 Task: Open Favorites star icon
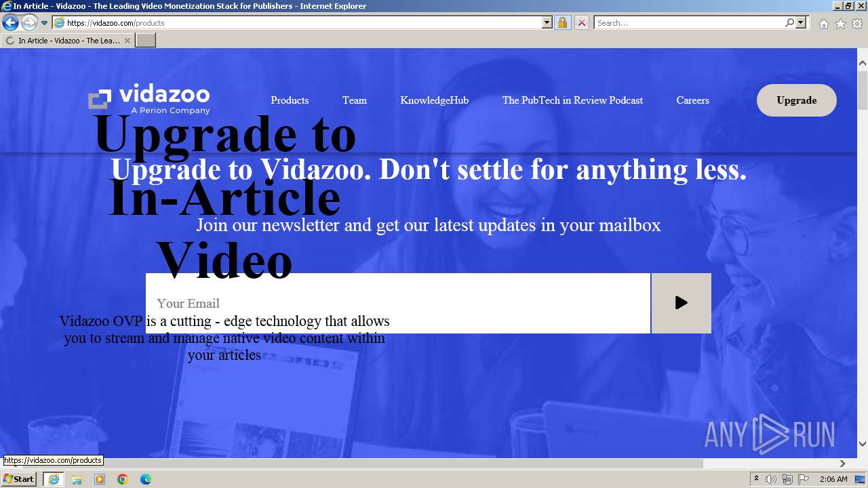[x=840, y=24]
